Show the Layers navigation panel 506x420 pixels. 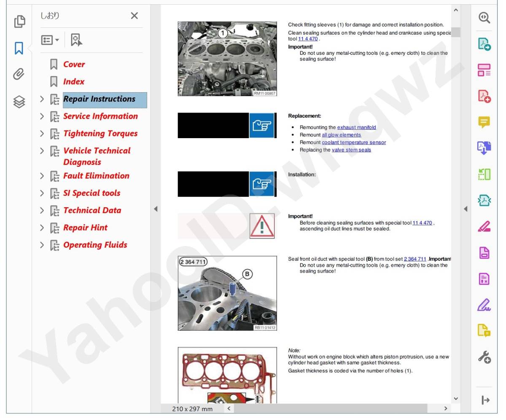[19, 102]
